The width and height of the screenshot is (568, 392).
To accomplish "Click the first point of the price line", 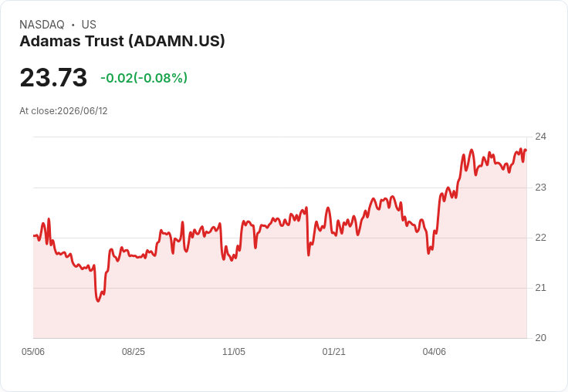I will click(34, 236).
